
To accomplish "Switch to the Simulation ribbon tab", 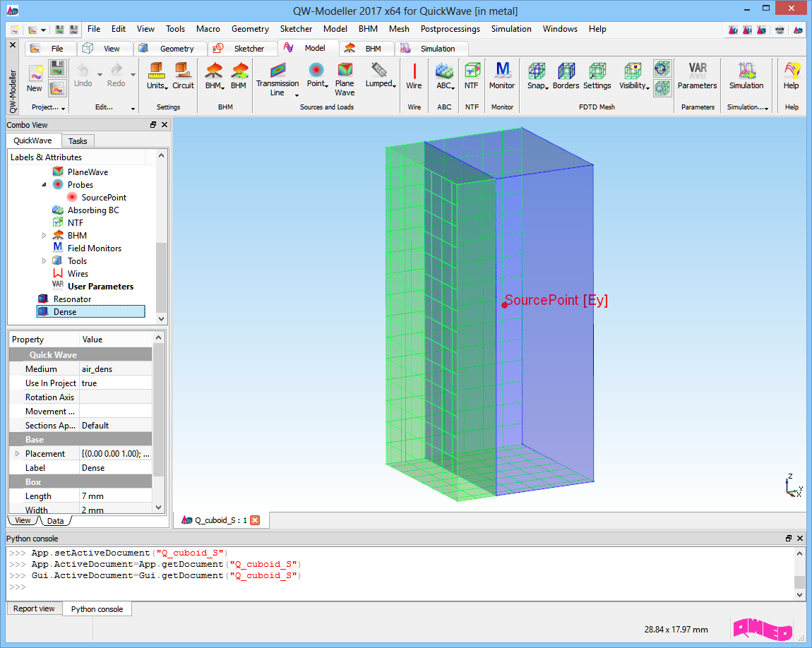I will coord(431,48).
